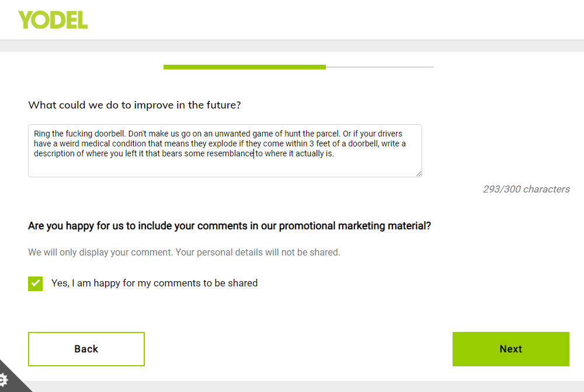Click the grey unfilled progress bar section
Screen dimensions: 584x392
380,67
